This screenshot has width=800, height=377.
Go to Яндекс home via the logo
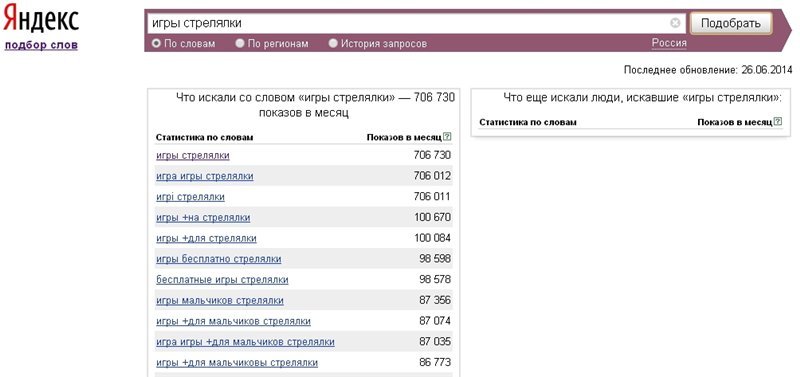(x=41, y=20)
